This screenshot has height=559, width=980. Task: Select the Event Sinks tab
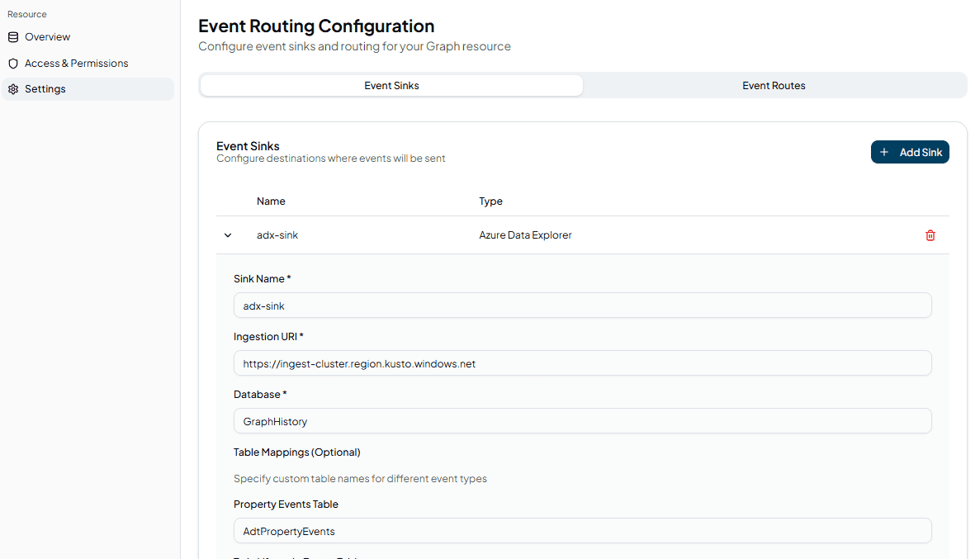(x=391, y=85)
